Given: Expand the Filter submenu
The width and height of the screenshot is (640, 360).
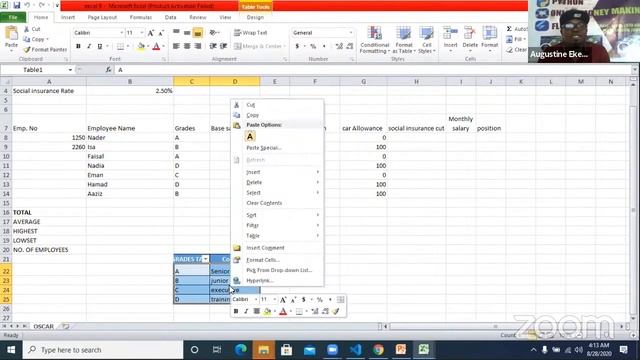Looking at the screenshot, I should (x=278, y=225).
